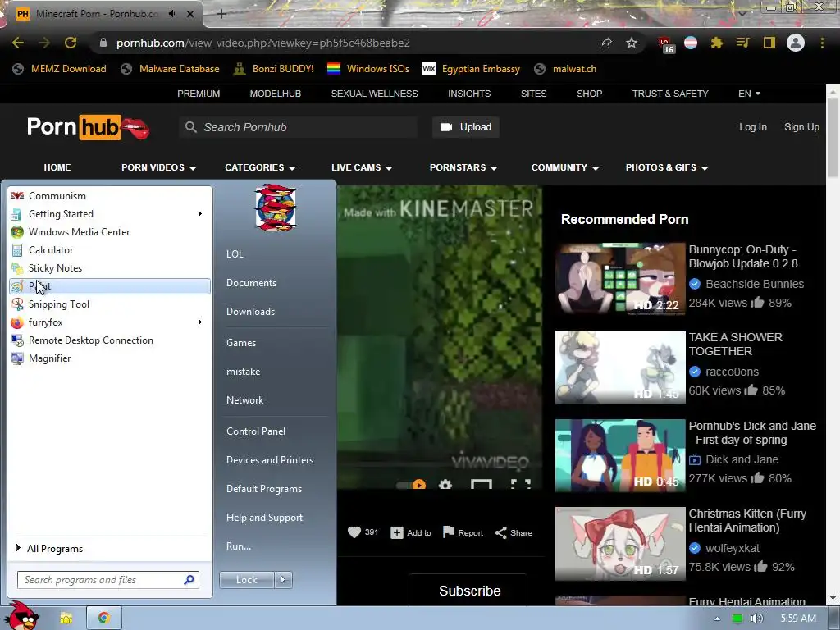Click the extension icon with badge 16

pyautogui.click(x=665, y=44)
